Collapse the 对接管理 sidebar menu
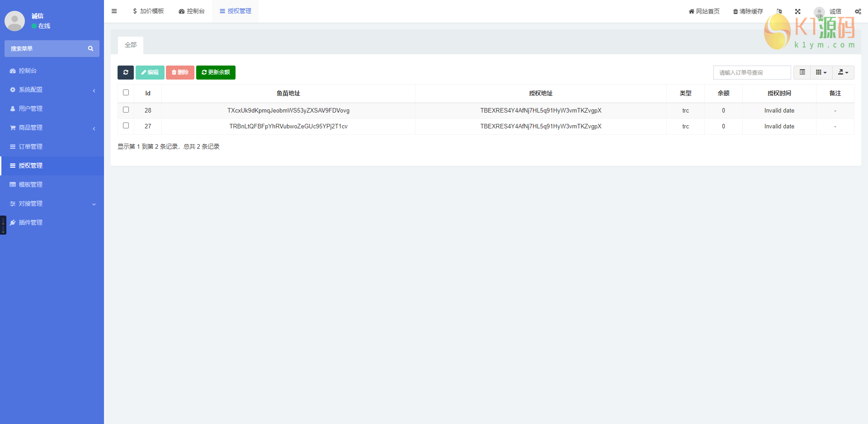The height and width of the screenshot is (424, 868). click(52, 203)
